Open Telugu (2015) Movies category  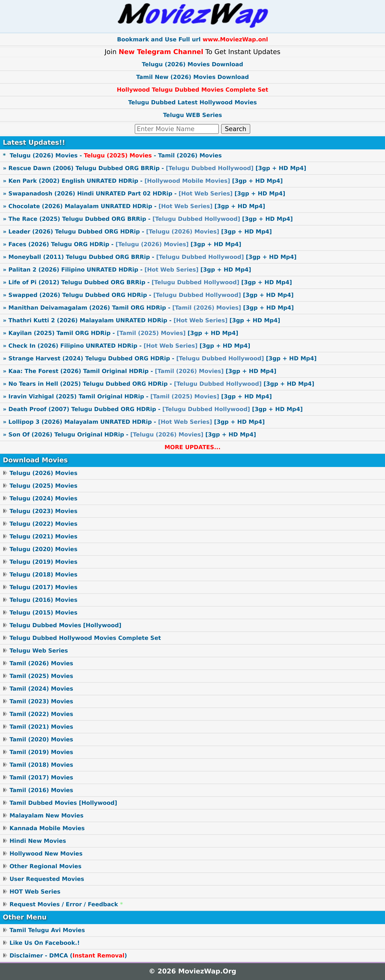[43, 613]
